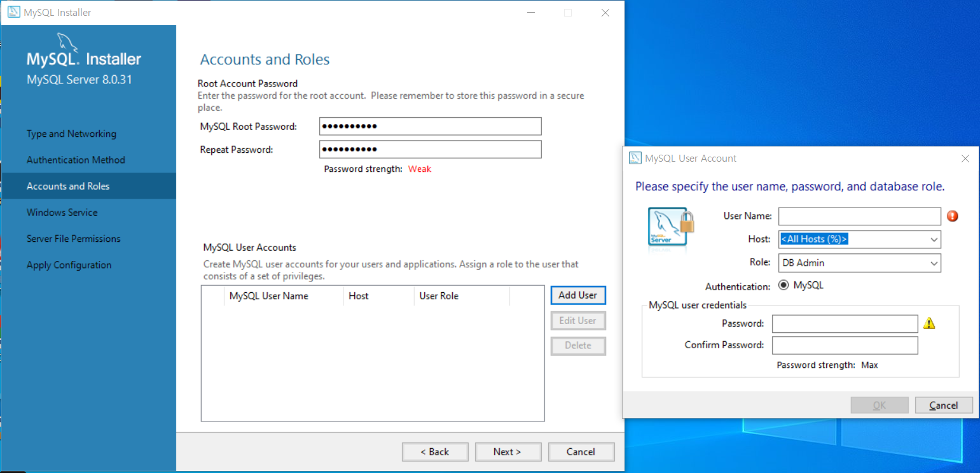Close the MySQL User Account dialog
The image size is (980, 473).
(x=965, y=159)
